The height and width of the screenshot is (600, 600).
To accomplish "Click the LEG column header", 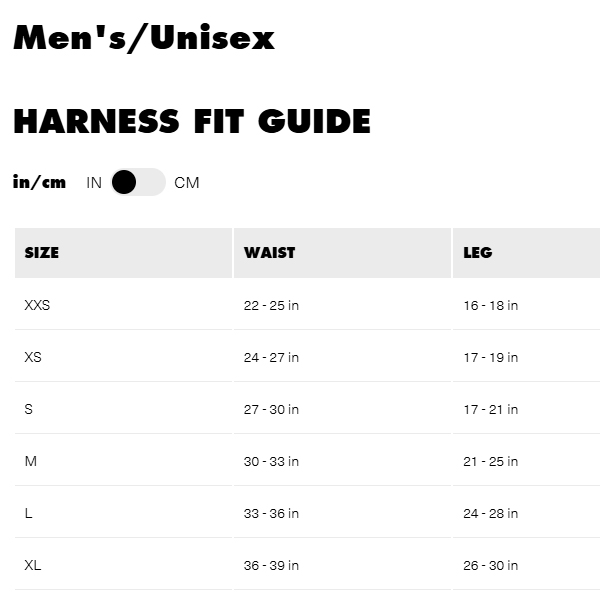I will 478,253.
